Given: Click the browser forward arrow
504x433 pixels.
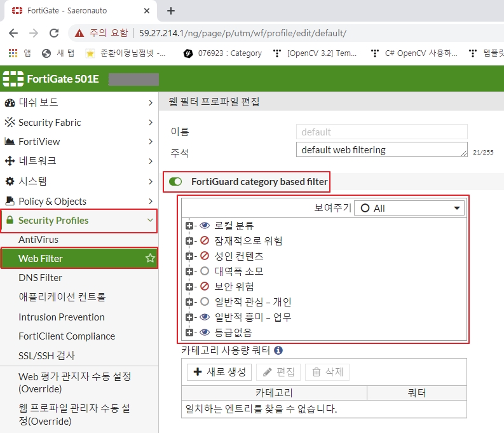Looking at the screenshot, I should (x=34, y=33).
